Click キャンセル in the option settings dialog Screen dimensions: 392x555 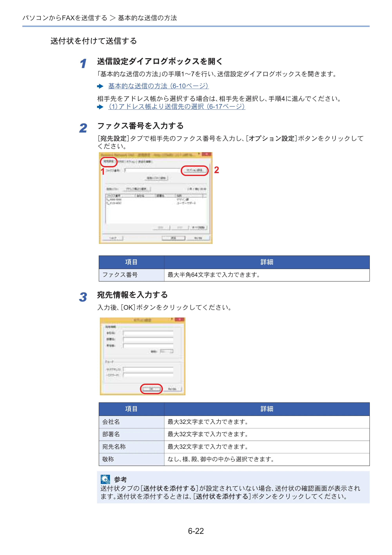pos(172,389)
